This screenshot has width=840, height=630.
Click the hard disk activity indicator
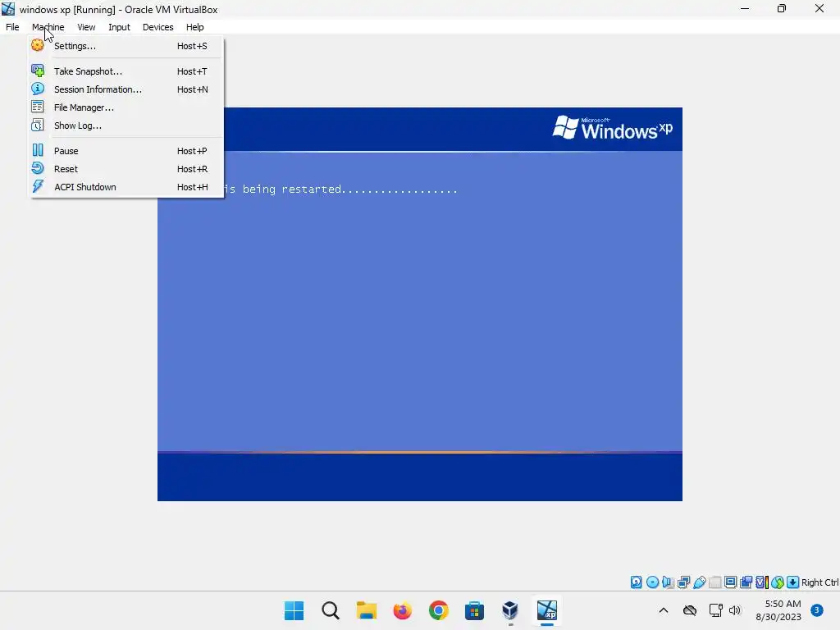636,582
